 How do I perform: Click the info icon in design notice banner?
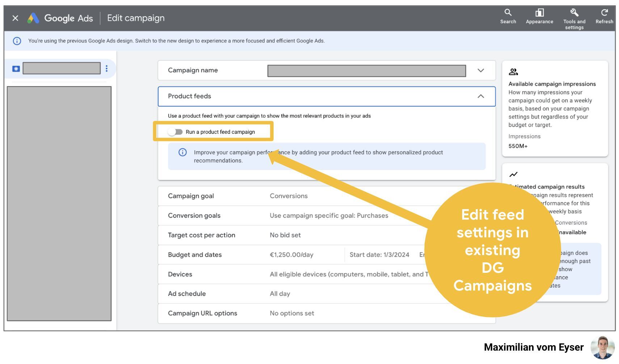tap(17, 41)
